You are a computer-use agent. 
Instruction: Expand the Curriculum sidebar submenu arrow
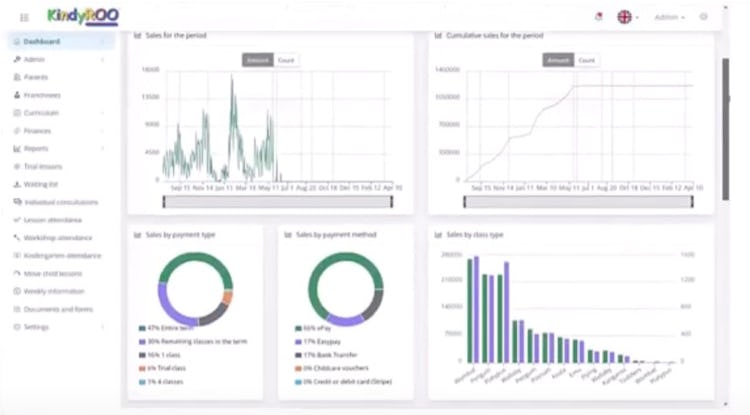(x=102, y=113)
